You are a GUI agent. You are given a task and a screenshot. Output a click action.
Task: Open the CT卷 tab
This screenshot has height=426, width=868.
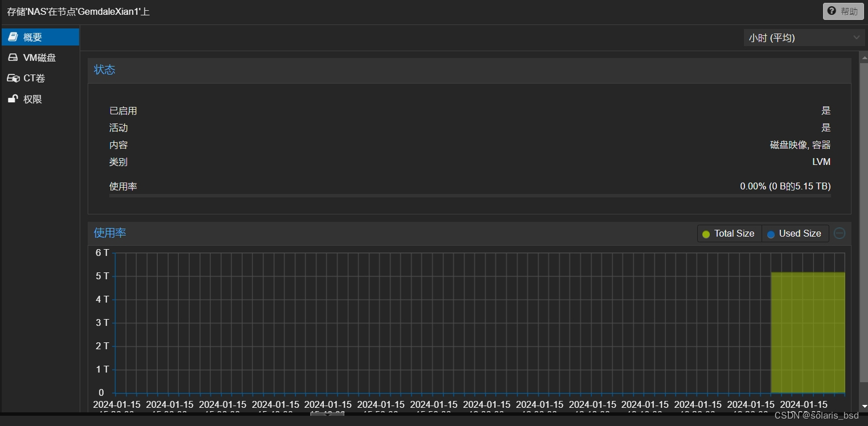(40, 78)
